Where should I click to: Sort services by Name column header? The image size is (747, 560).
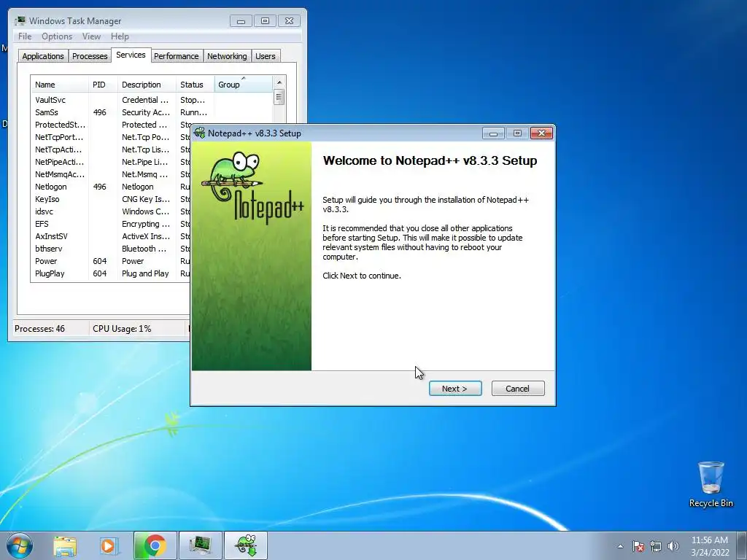tap(60, 85)
